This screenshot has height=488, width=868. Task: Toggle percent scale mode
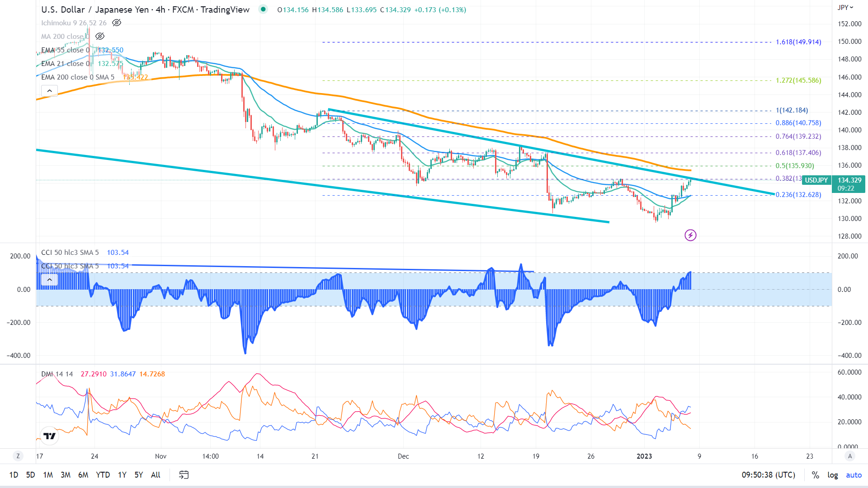coord(815,475)
